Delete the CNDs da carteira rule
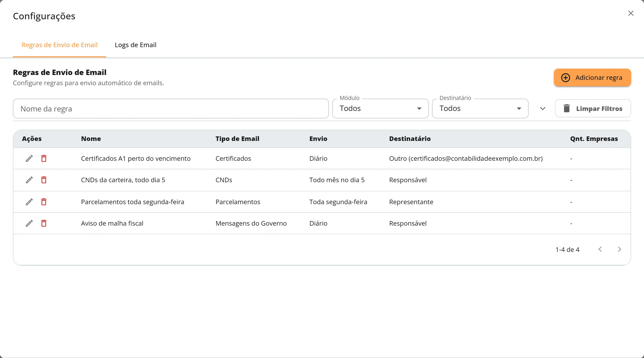 coord(44,180)
